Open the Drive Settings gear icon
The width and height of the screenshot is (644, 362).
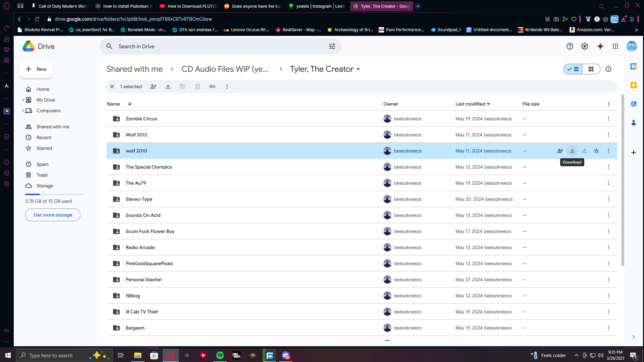585,46
